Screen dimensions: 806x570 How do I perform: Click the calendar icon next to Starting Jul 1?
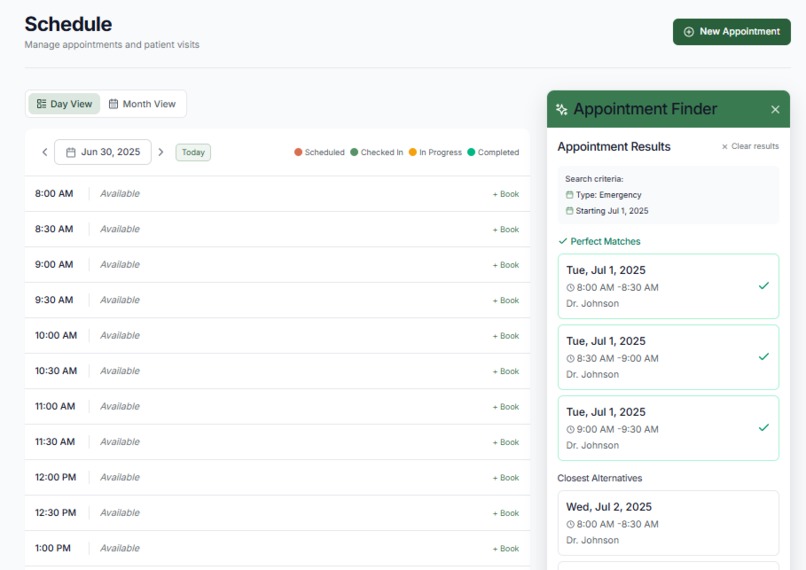tap(569, 211)
